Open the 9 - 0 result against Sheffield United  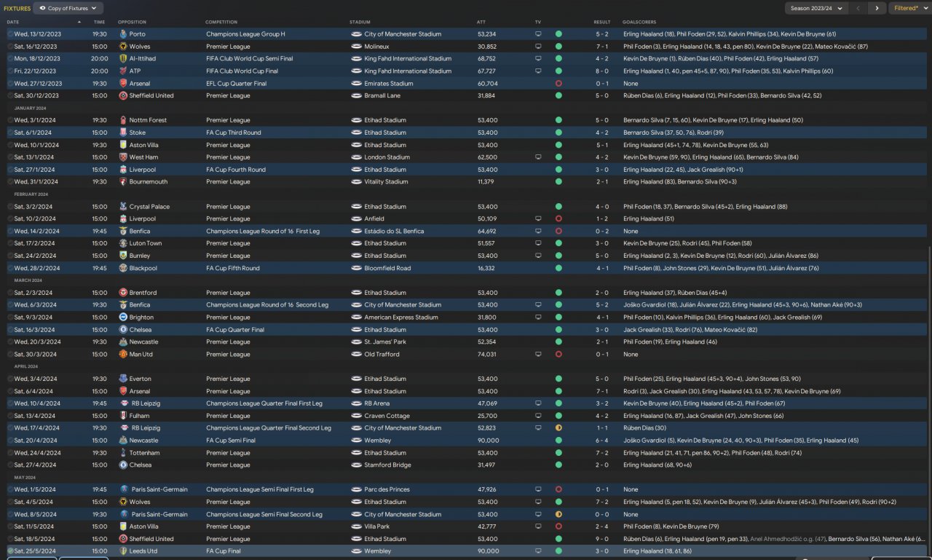602,539
